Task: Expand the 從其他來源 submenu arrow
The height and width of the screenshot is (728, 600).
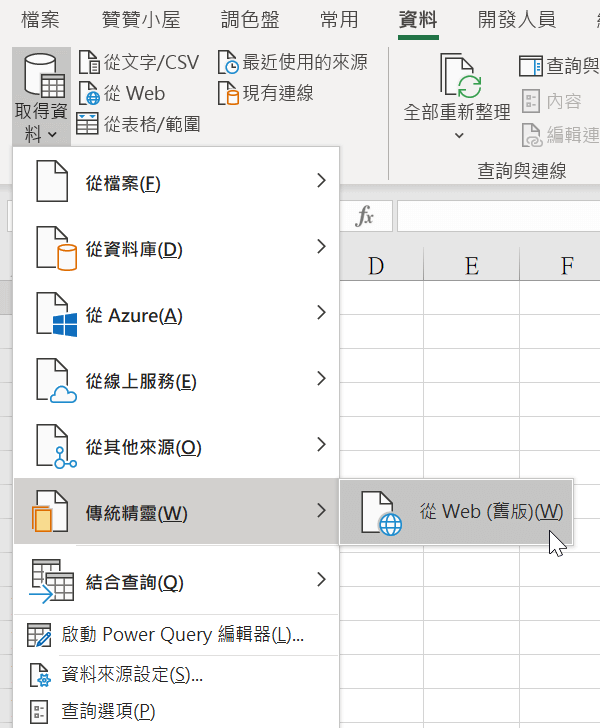Action: click(321, 444)
